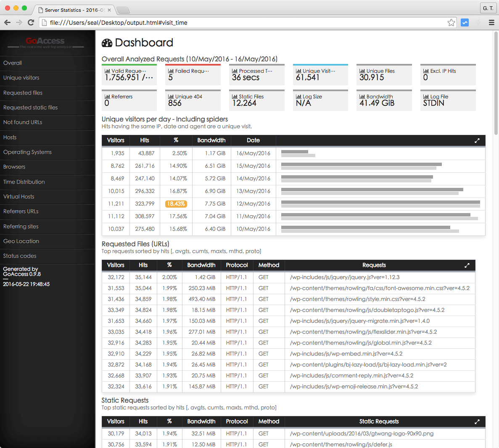499x448 pixels.
Task: Click the browser back arrow
Action: pyautogui.click(x=8, y=22)
